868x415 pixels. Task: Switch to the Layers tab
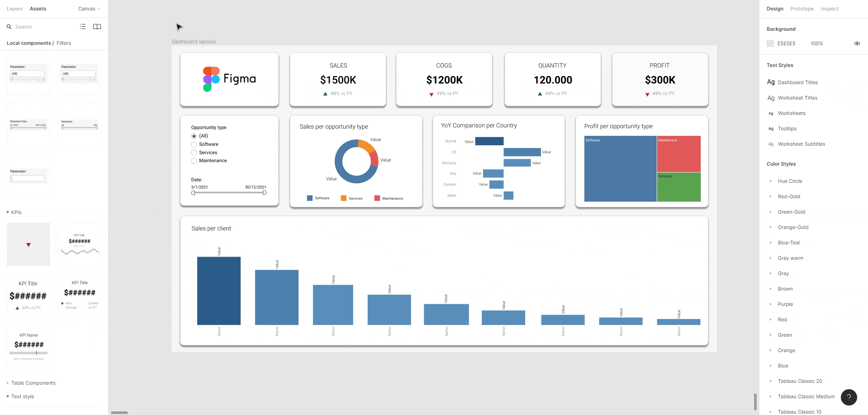coord(14,9)
